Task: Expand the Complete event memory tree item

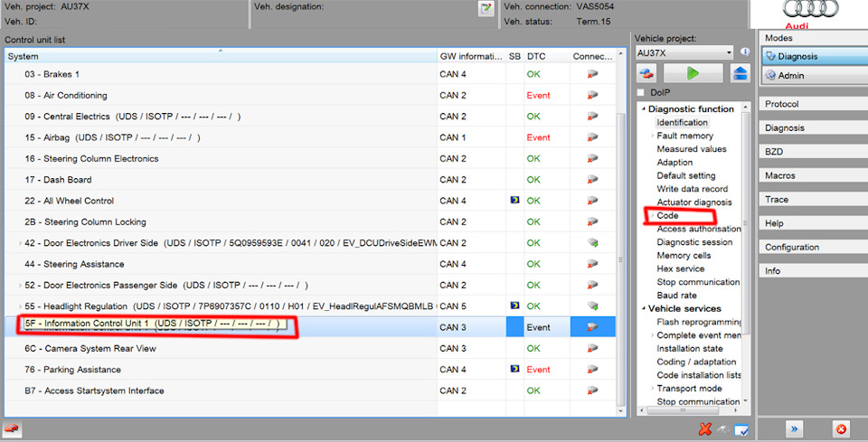Action: 652,335
